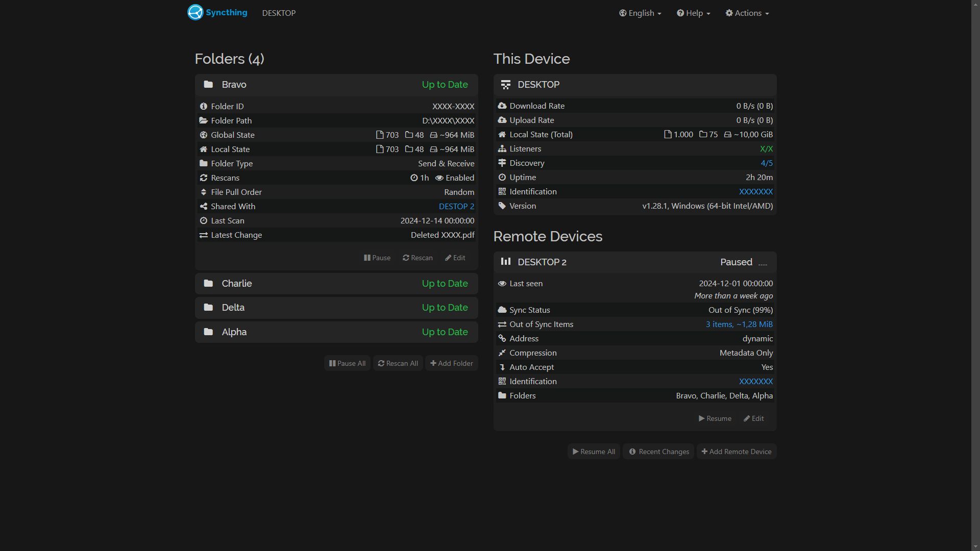Image resolution: width=980 pixels, height=551 pixels.
Task: Click the Global State globe icon
Action: [204, 135]
